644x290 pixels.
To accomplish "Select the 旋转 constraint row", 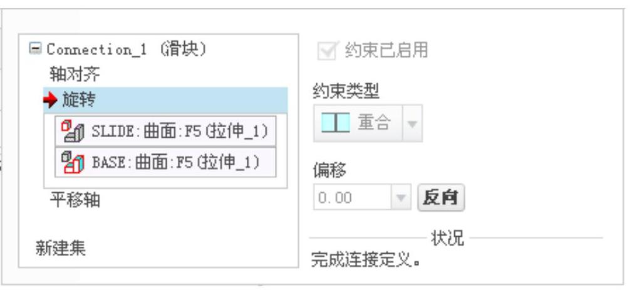I will pyautogui.click(x=165, y=100).
